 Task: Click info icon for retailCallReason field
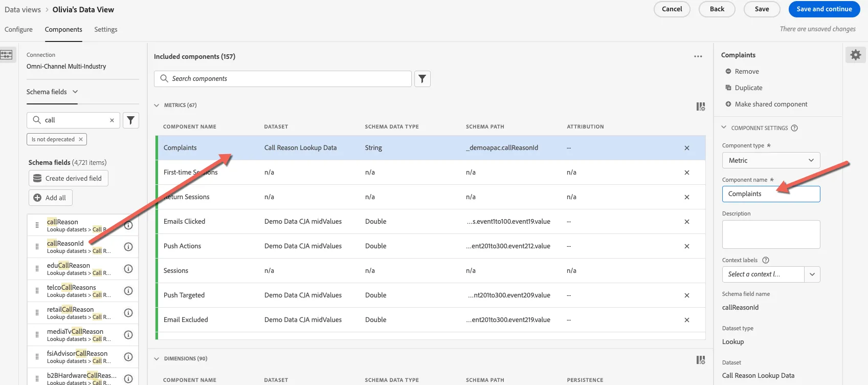(128, 313)
